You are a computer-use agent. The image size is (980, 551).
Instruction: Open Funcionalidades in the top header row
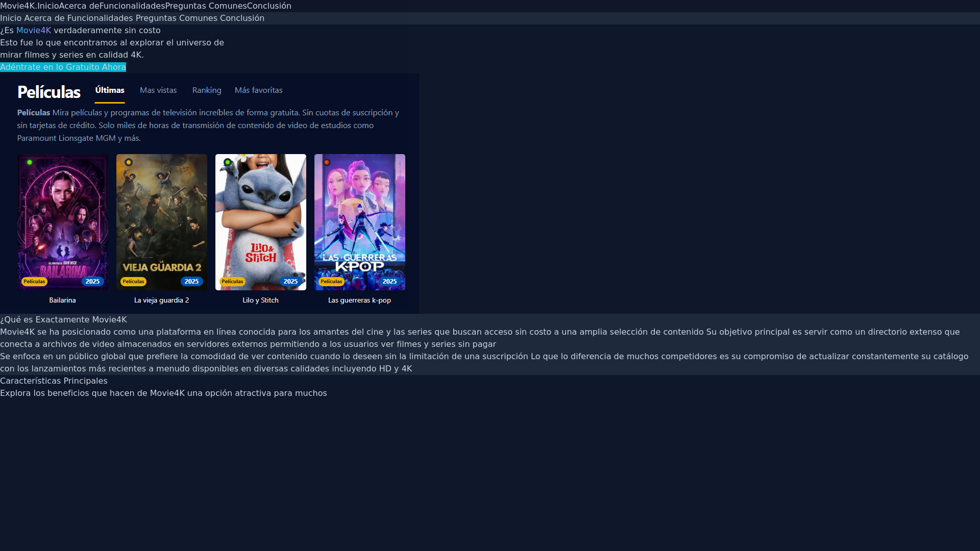pyautogui.click(x=132, y=6)
